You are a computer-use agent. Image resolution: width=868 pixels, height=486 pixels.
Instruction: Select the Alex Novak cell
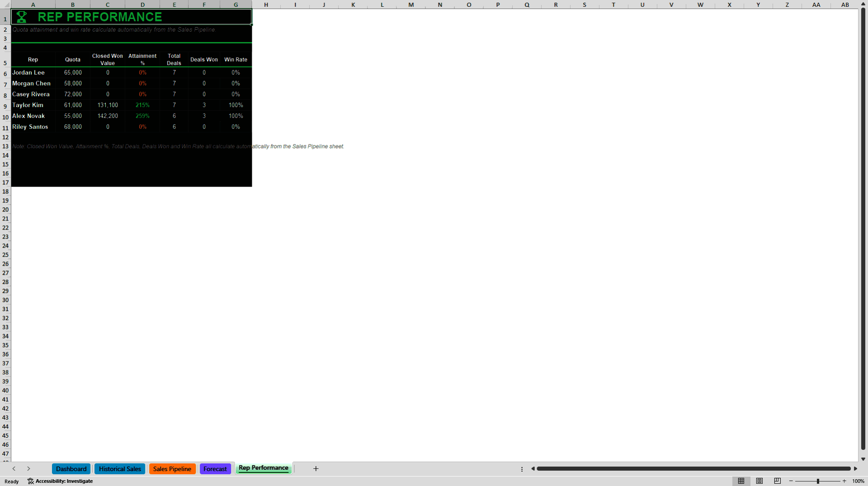[33, 116]
